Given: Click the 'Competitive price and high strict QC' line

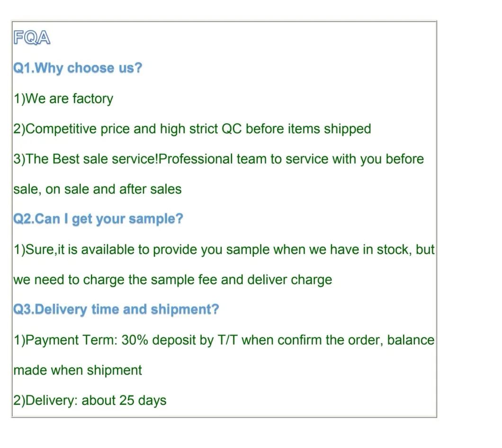Looking at the screenshot, I should [192, 129].
